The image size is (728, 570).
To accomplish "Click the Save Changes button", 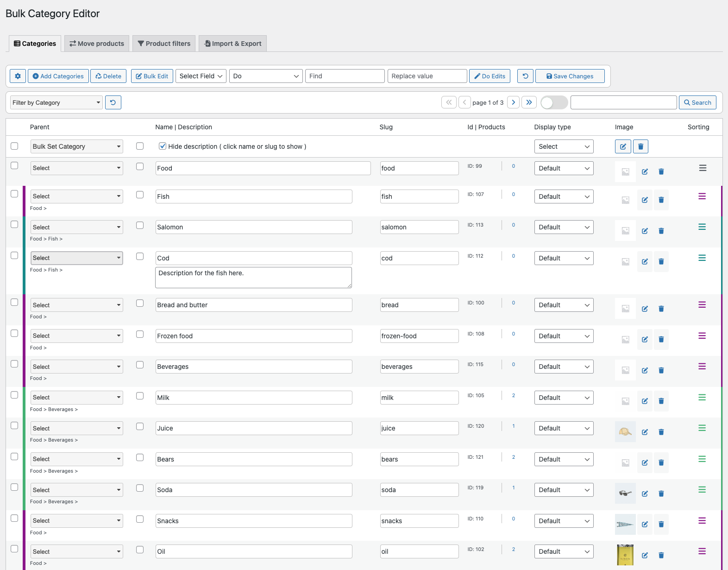I will pos(570,76).
